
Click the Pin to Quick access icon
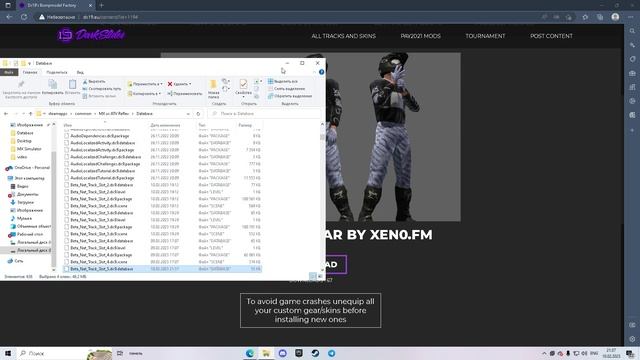tap(21, 85)
